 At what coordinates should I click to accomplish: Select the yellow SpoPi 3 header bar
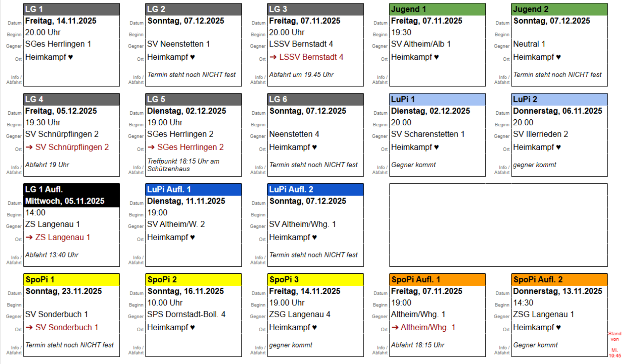pyautogui.click(x=315, y=279)
